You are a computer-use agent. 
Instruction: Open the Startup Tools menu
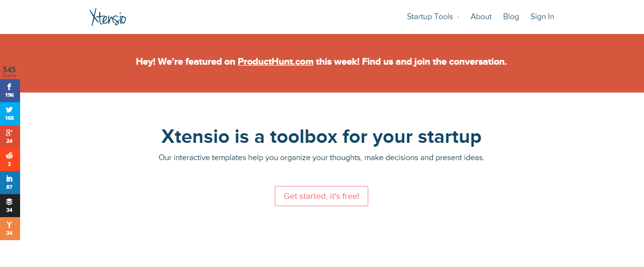[429, 17]
